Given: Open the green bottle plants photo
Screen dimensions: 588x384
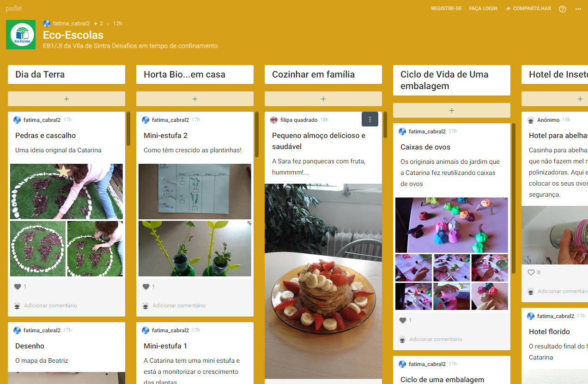Looking at the screenshot, I should 195,249.
